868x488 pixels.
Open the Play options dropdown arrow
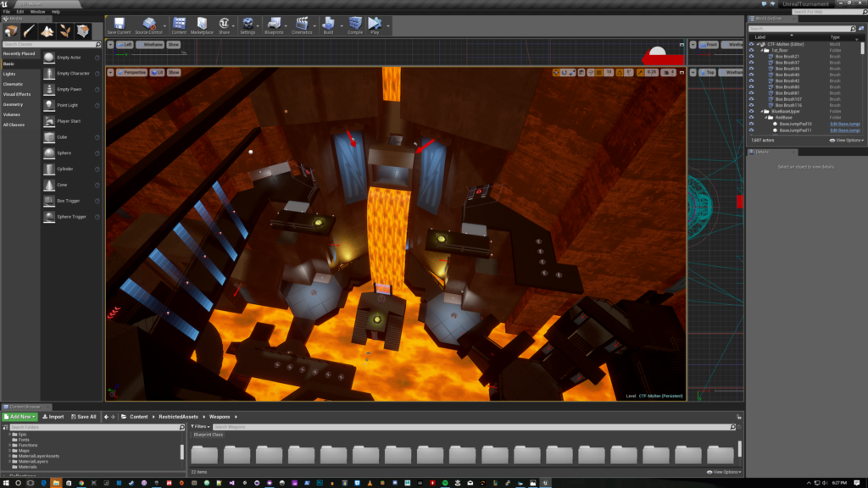388,25
